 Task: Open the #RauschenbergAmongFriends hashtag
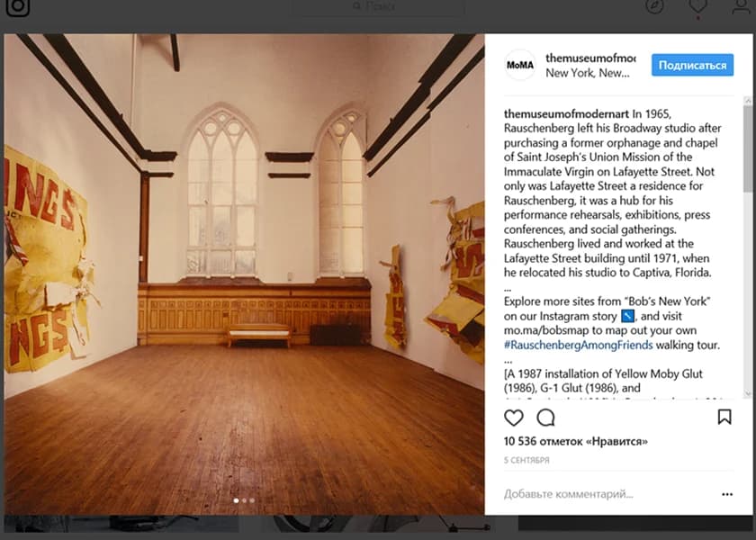click(578, 346)
